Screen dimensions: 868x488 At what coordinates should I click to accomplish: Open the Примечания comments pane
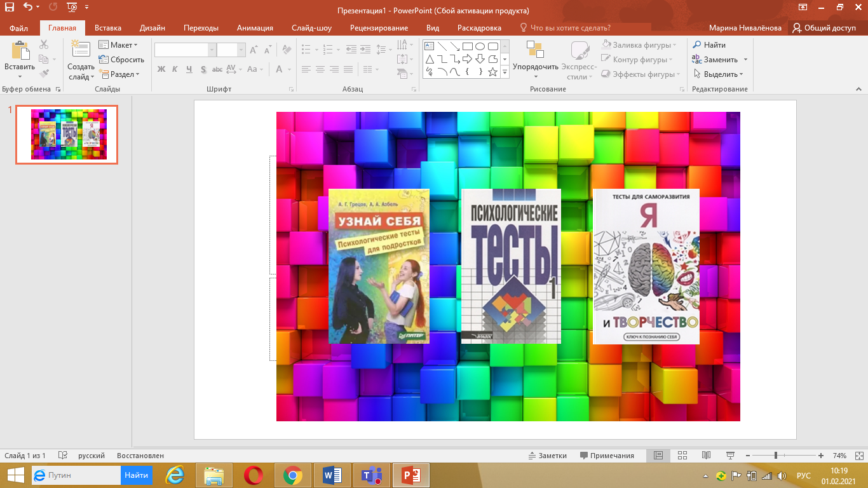tap(607, 456)
